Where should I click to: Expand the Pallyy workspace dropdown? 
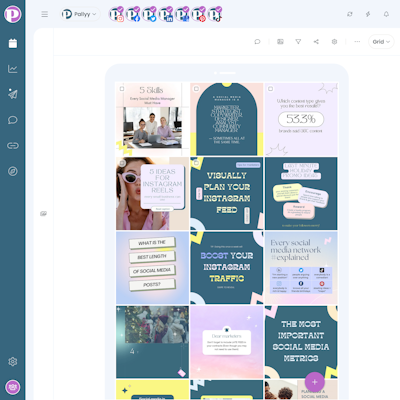(80, 14)
